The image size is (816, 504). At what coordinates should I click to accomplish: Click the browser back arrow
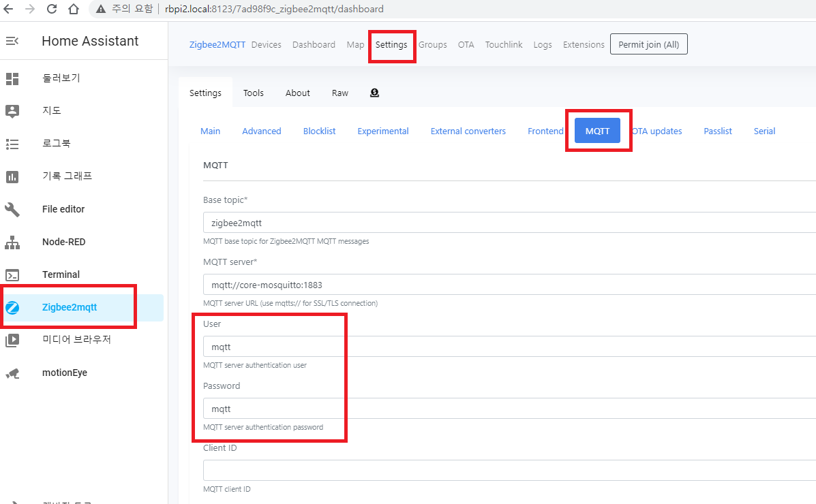pyautogui.click(x=7, y=9)
